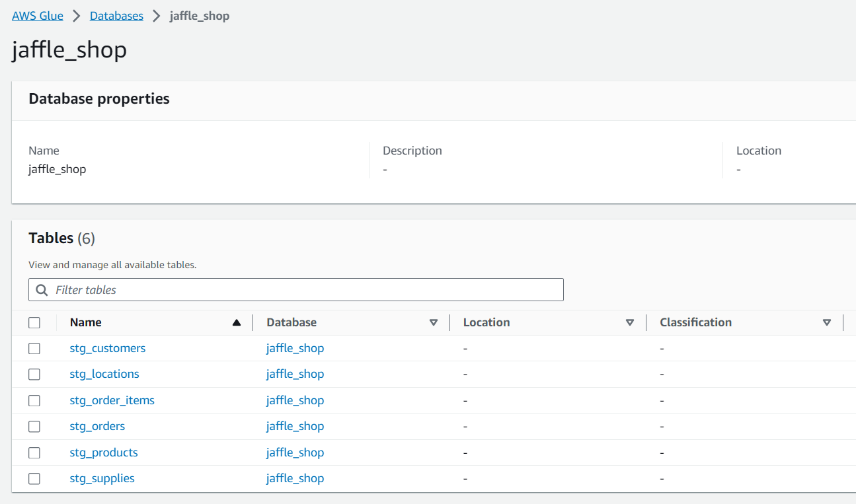The width and height of the screenshot is (856, 504).
Task: Click the search magnifier icon in filter box
Action: (42, 290)
